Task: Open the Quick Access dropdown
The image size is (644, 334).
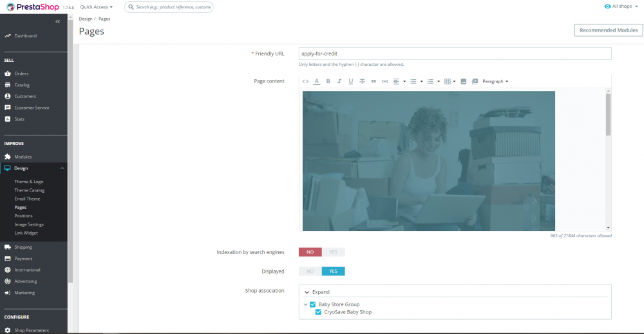Action: [97, 7]
